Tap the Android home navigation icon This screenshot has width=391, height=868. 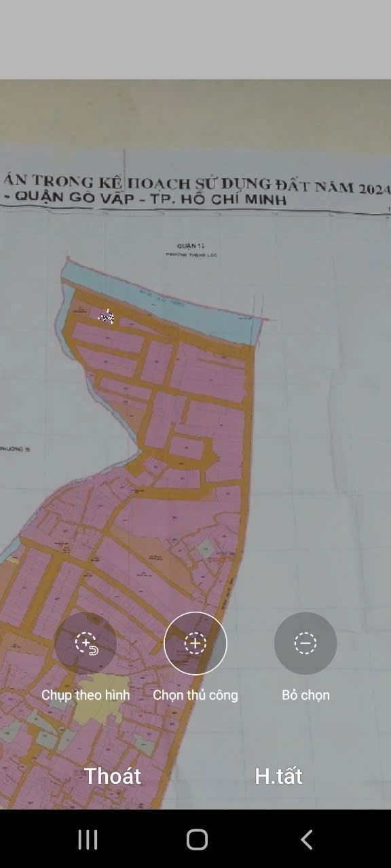197,840
